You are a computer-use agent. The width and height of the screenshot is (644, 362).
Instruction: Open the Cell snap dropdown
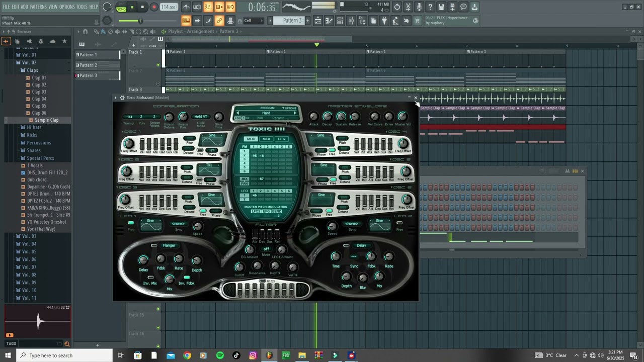point(254,21)
